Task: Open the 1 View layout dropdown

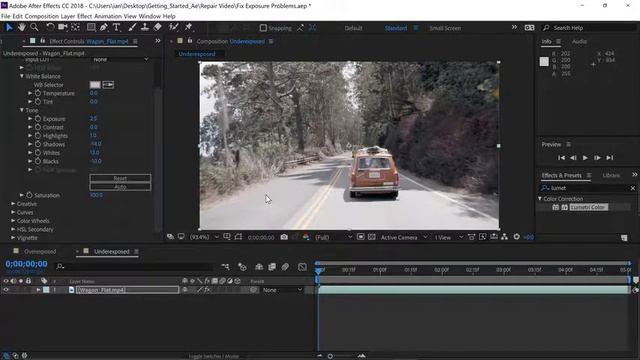Action: click(448, 237)
